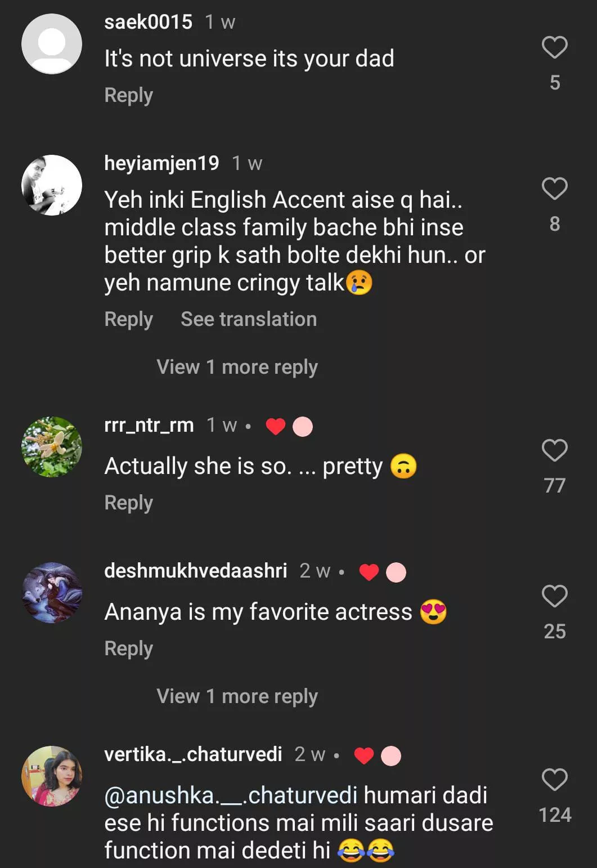Like saek0015's comment with the heart

[x=554, y=47]
